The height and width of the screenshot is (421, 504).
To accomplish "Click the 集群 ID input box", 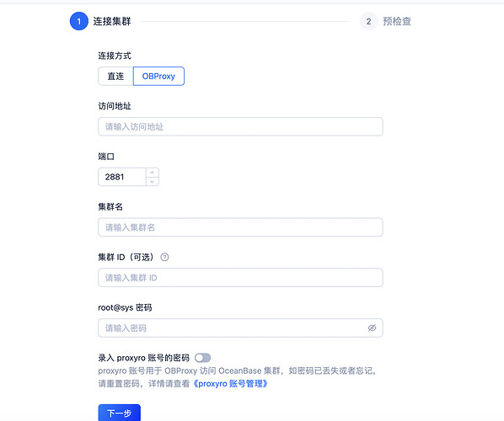I will (x=240, y=278).
